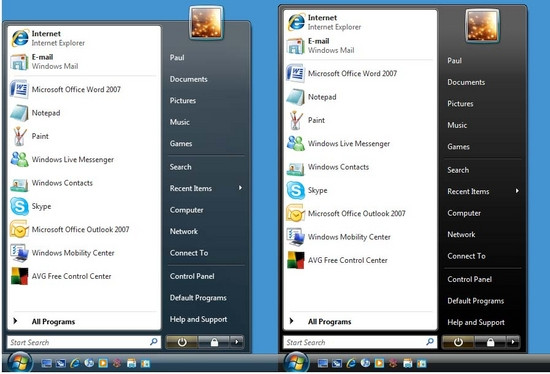Open AVG Free Control Center in the blue Start menu

[84, 276]
